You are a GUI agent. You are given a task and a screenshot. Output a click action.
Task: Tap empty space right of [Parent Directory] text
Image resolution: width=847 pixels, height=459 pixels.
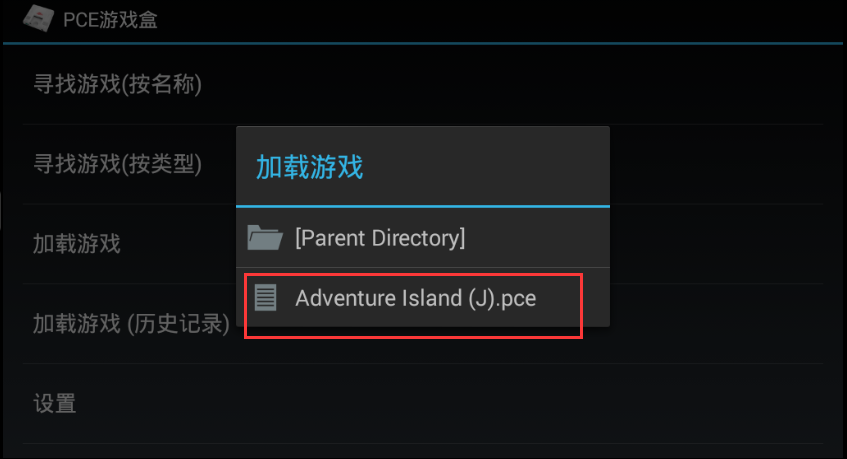click(x=535, y=238)
